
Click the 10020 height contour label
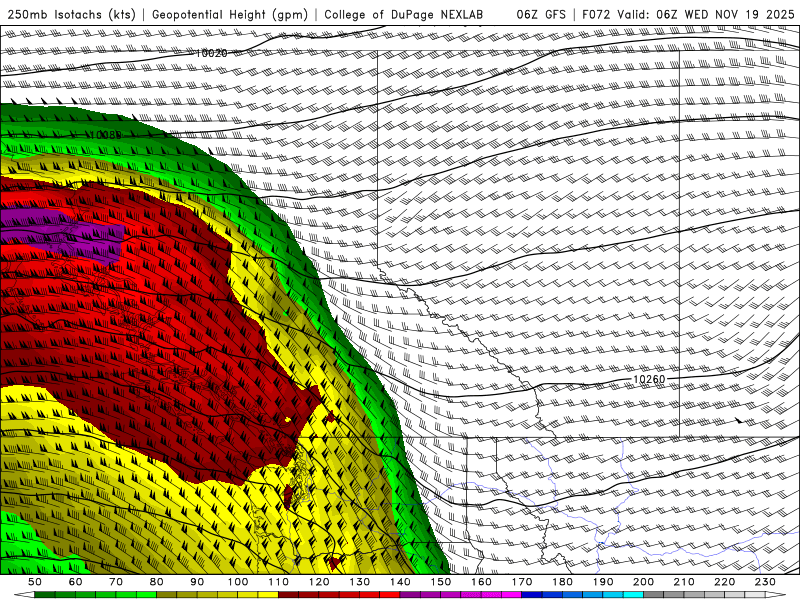(211, 53)
